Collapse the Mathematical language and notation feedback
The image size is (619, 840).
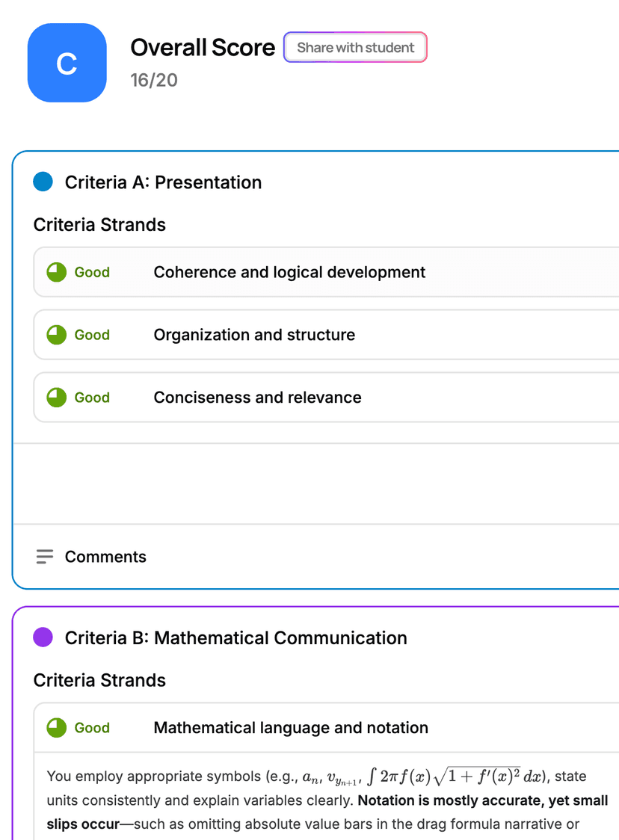tap(290, 727)
